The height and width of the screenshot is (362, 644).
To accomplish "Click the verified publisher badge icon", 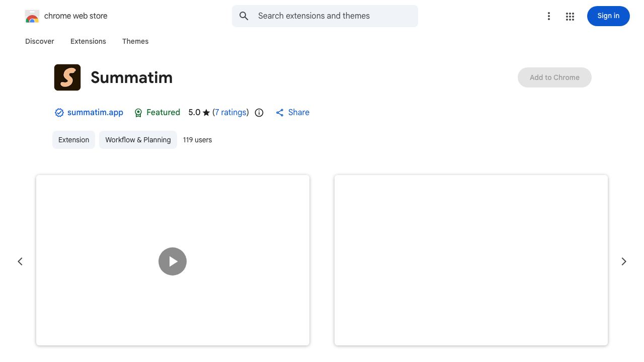I will click(x=59, y=113).
